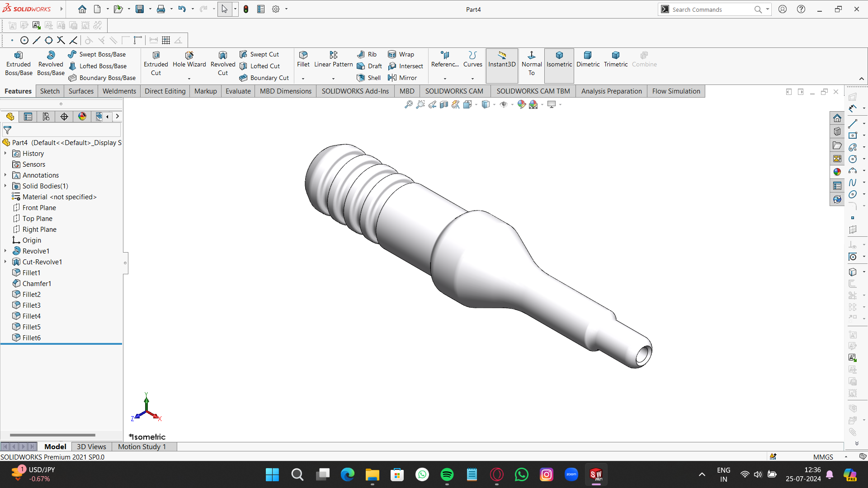Select the Intersect tool
This screenshot has height=488, width=868.
click(406, 66)
